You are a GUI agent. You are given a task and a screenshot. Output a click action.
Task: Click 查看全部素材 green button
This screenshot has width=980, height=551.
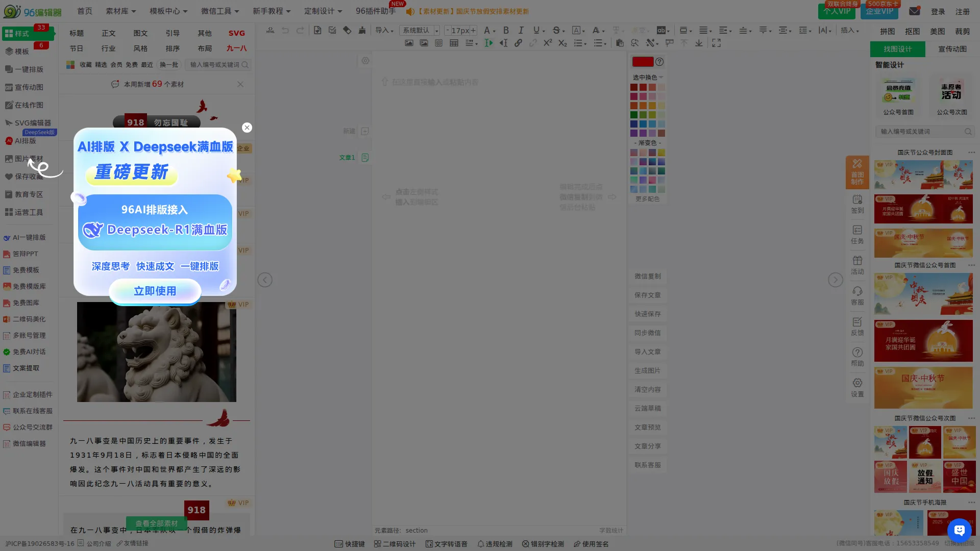coord(156,523)
